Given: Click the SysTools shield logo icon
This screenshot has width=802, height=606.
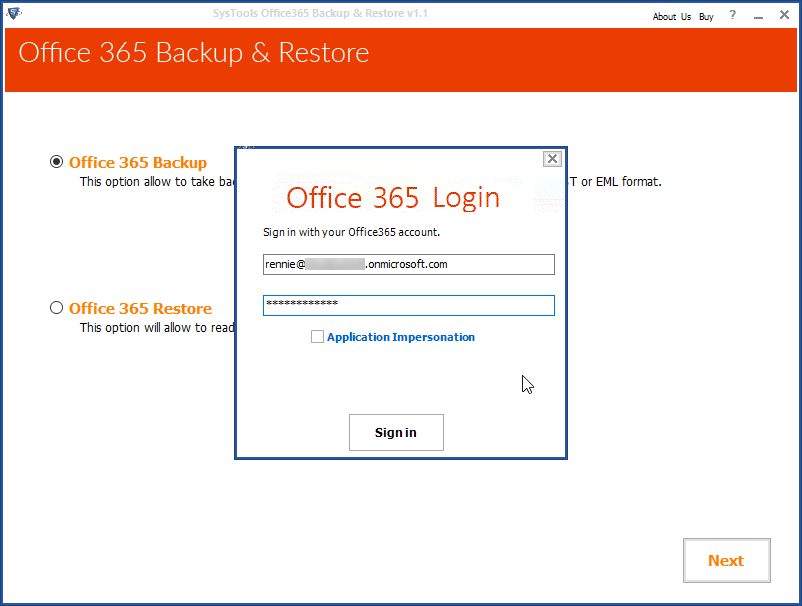Looking at the screenshot, I should [14, 13].
